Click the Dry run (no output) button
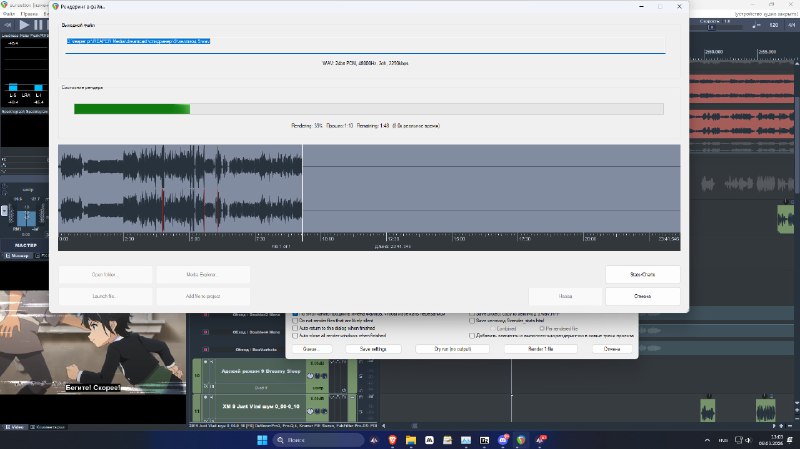The height and width of the screenshot is (449, 800). point(453,349)
